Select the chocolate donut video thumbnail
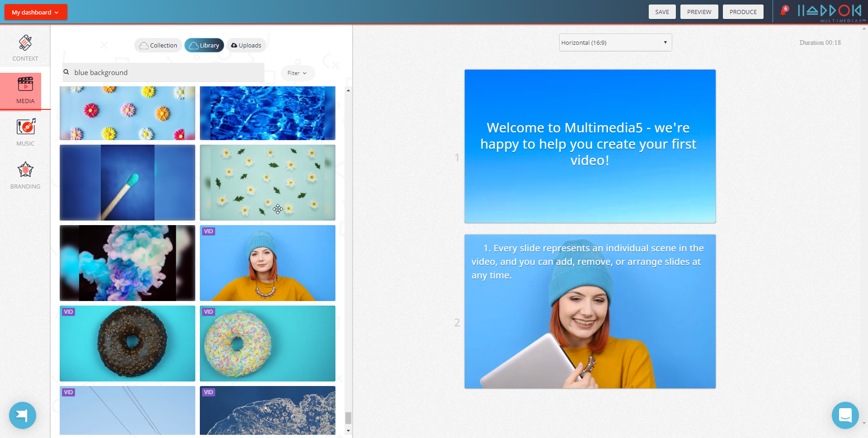Viewport: 868px width, 438px height. tap(127, 344)
